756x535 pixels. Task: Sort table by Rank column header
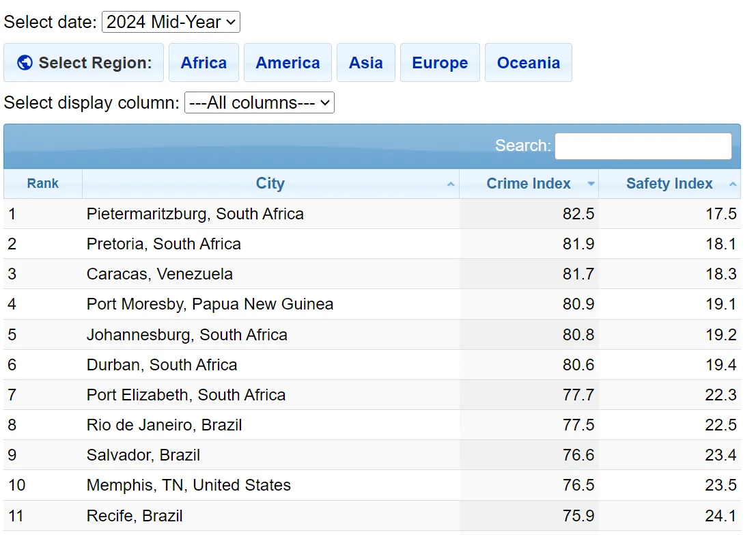coord(43,184)
